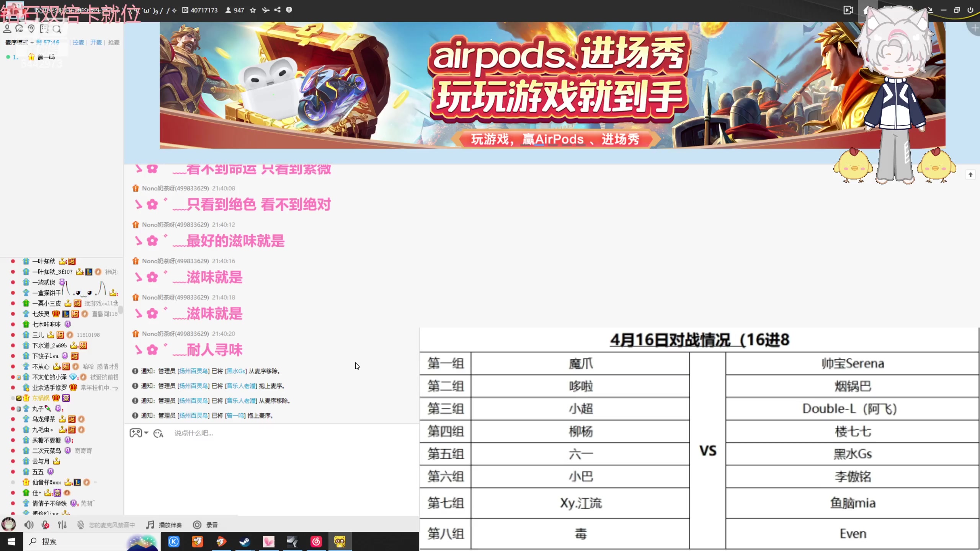Click the cell 第四组 in the match table

click(x=446, y=431)
